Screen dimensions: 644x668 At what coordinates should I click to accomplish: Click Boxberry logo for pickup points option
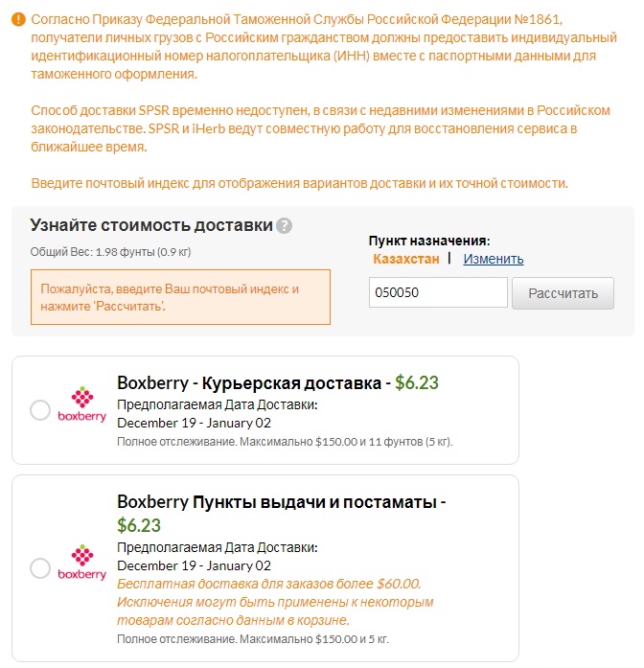click(x=81, y=563)
